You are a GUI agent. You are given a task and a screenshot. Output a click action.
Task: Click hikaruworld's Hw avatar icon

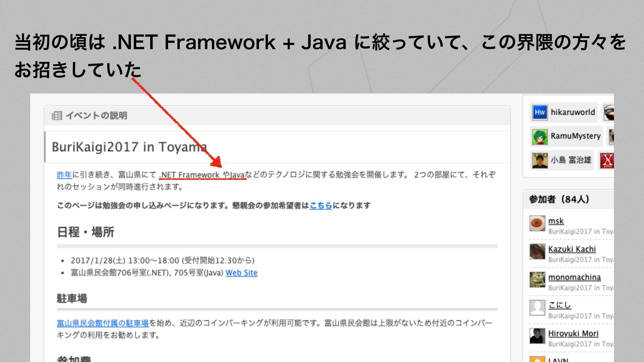(540, 112)
